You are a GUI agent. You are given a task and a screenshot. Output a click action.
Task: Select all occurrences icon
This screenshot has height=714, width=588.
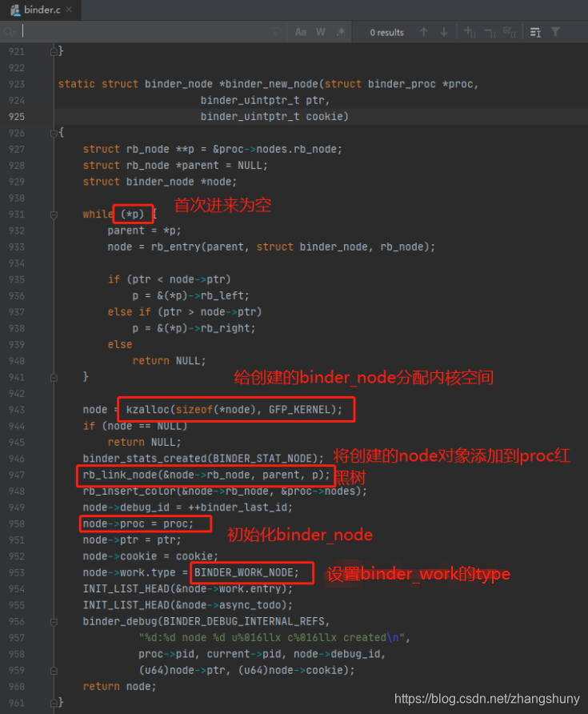(510, 32)
